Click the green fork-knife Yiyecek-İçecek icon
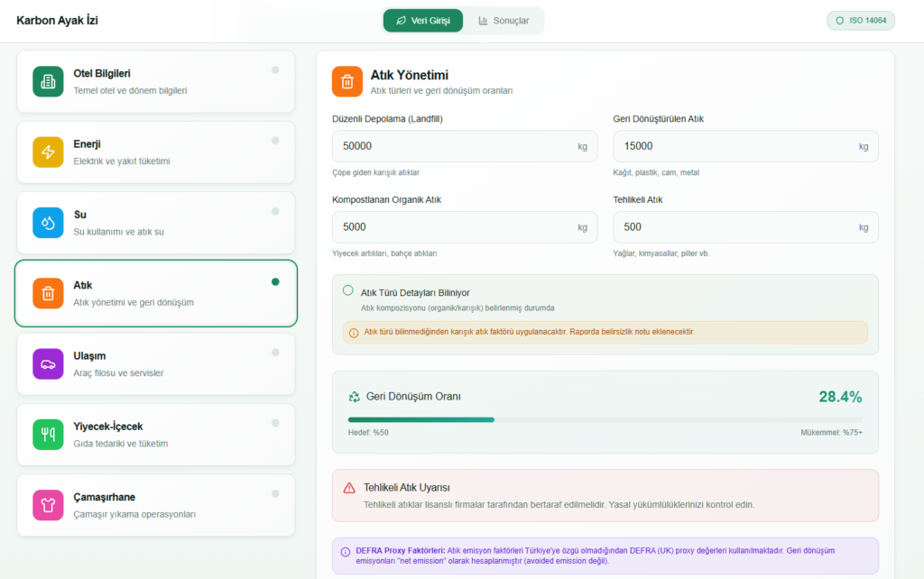924x579 pixels. coord(48,434)
